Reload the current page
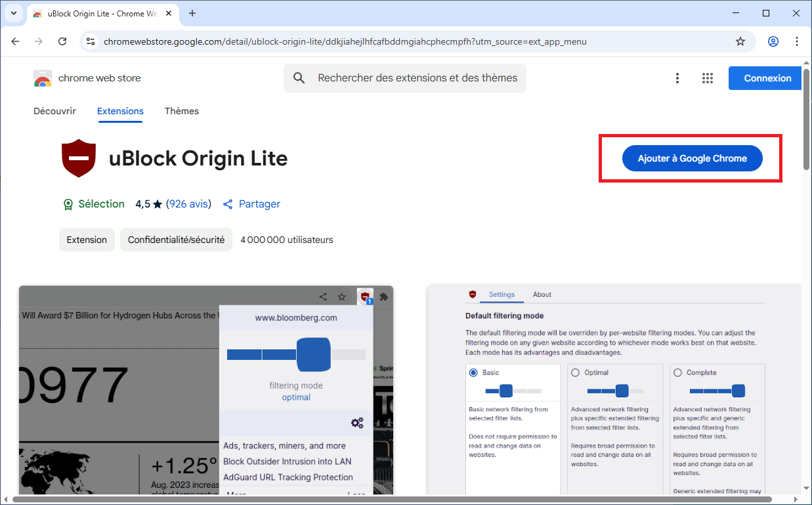The image size is (812, 505). (62, 41)
